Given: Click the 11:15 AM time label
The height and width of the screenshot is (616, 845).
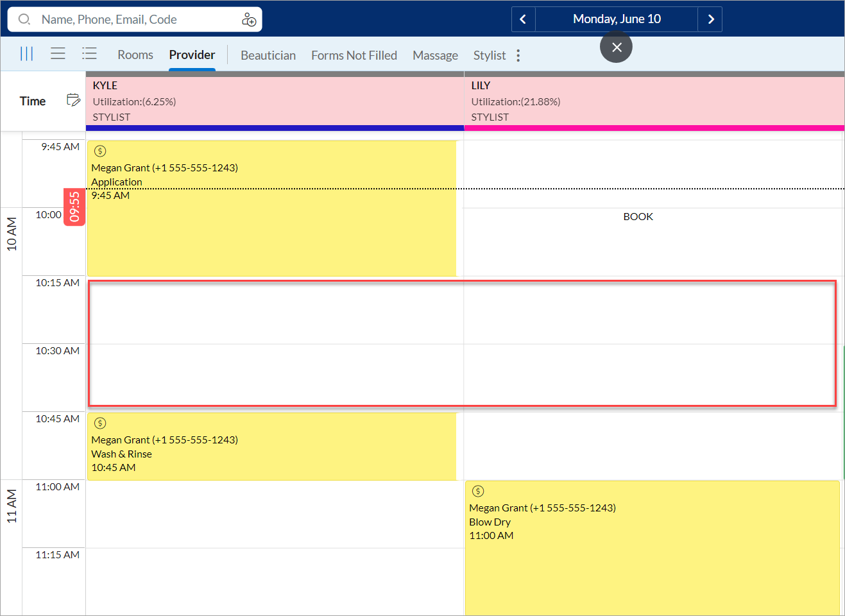Looking at the screenshot, I should (58, 555).
